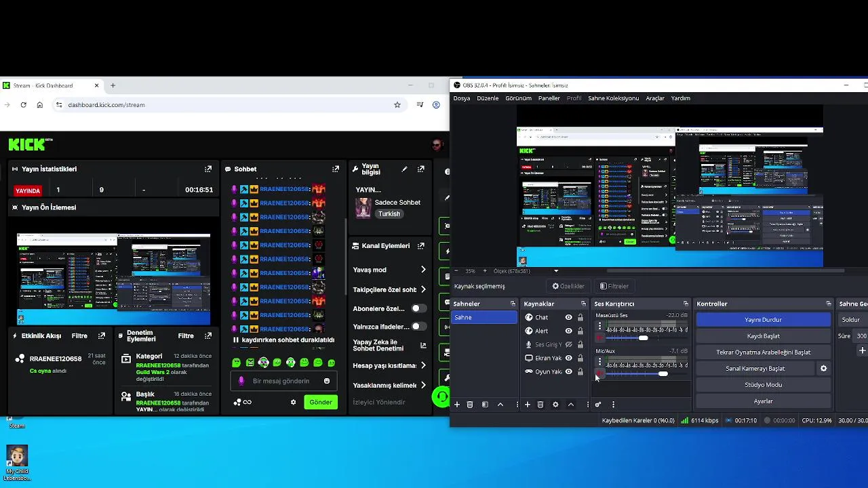Open Mic/Aux three-dot options
The width and height of the screenshot is (868, 488).
(599, 362)
